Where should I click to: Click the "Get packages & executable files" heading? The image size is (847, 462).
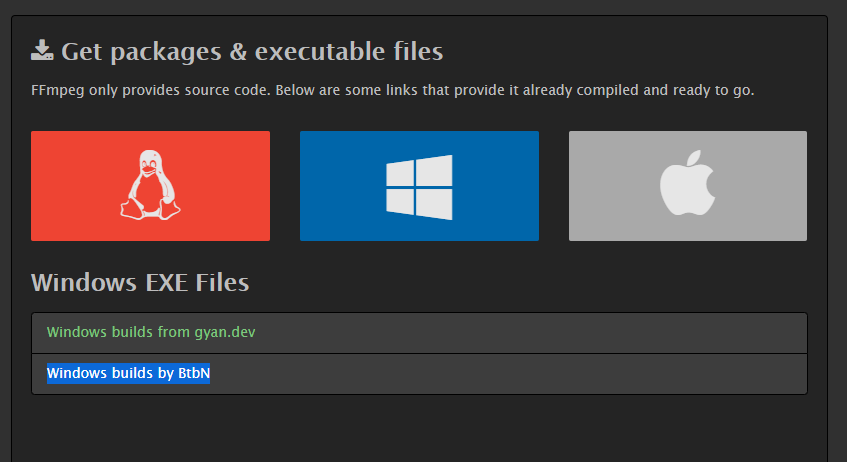(252, 51)
